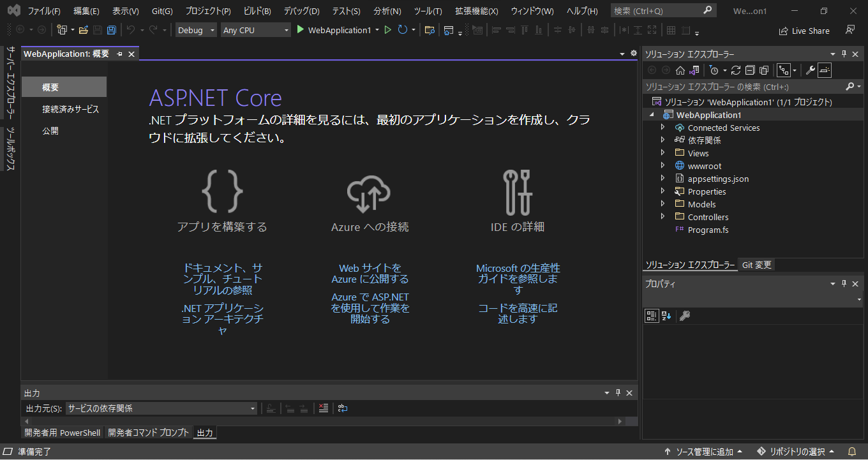Open notifications bell in status bar
This screenshot has height=460, width=868.
point(851,452)
